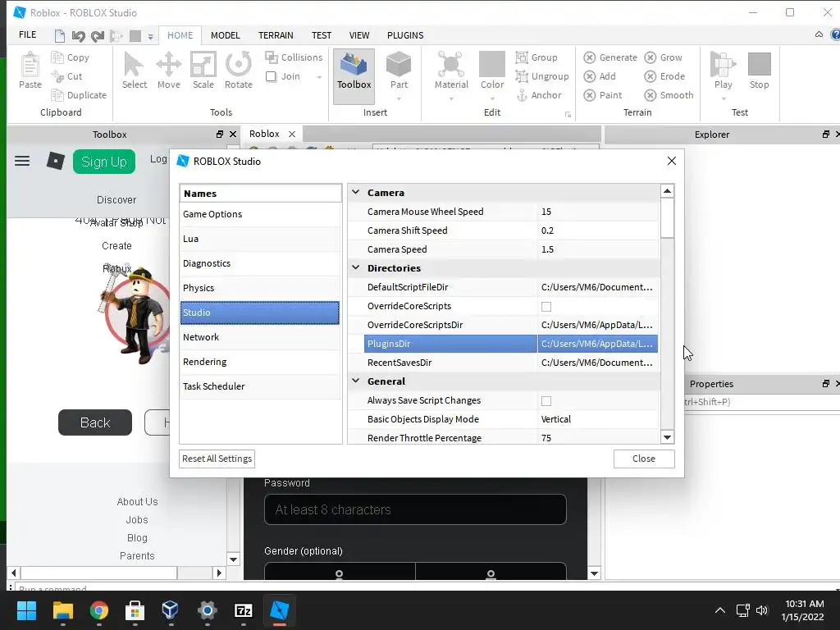Click the Play test icon
Screen dimensions: 840x630
tap(723, 64)
